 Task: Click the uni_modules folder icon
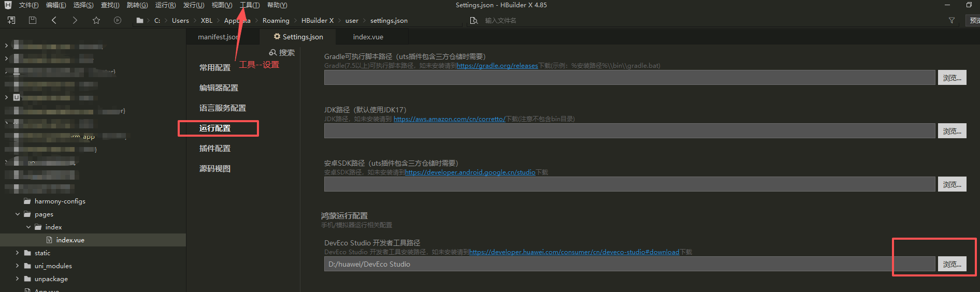pos(27,266)
